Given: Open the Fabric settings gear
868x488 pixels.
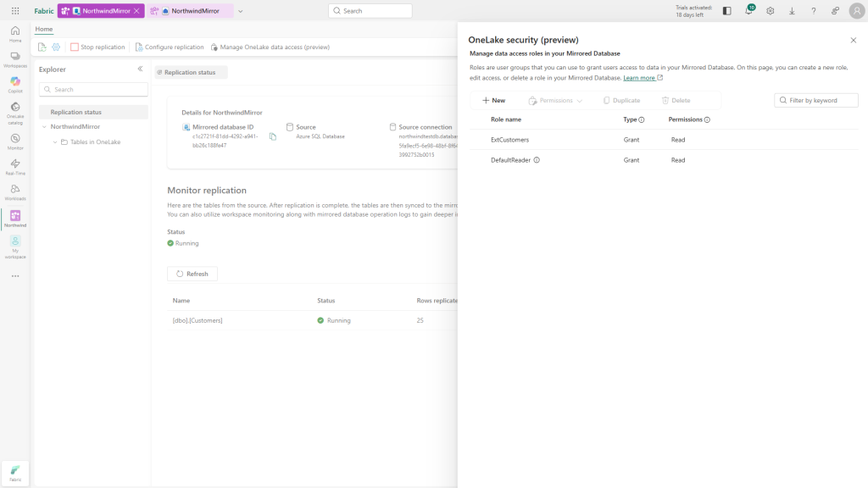Looking at the screenshot, I should [770, 9].
